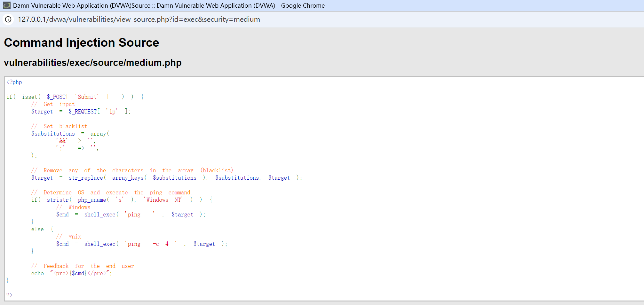
Task: Click the 'Submit' string in the isset line
Action: 87,97
